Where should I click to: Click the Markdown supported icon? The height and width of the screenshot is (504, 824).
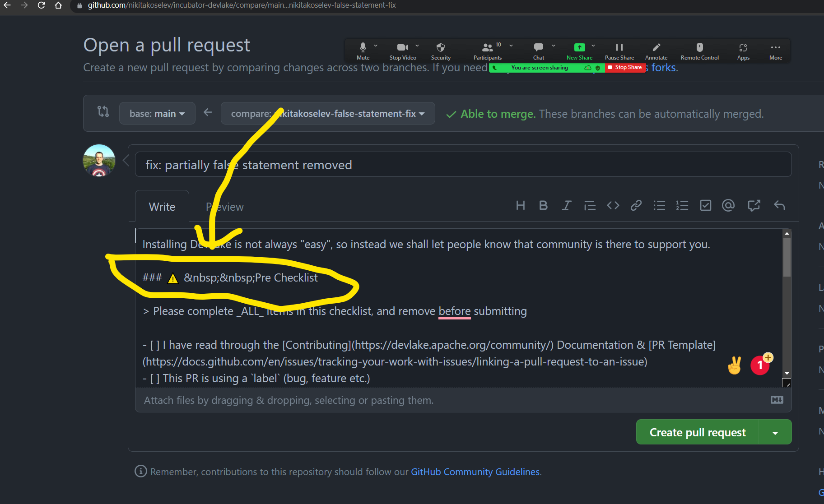pyautogui.click(x=777, y=400)
